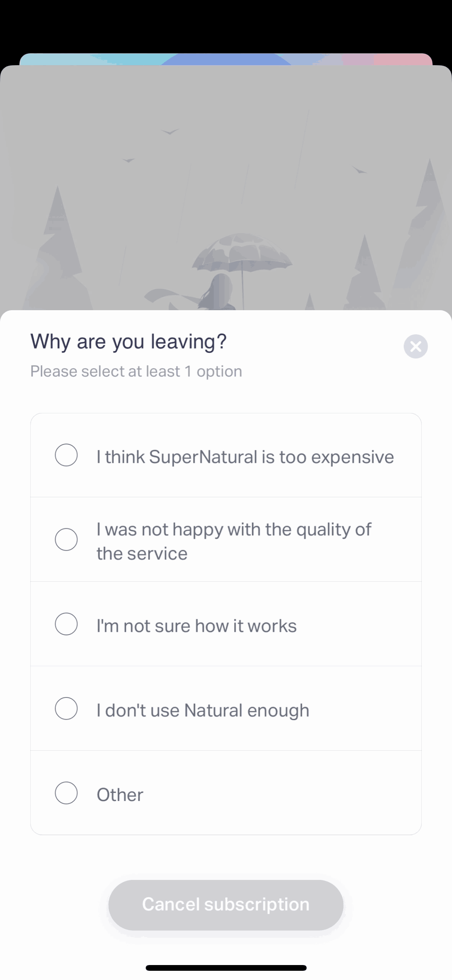Mark the 'not sure how it works' radio
Screen dimensions: 452x980
66,624
